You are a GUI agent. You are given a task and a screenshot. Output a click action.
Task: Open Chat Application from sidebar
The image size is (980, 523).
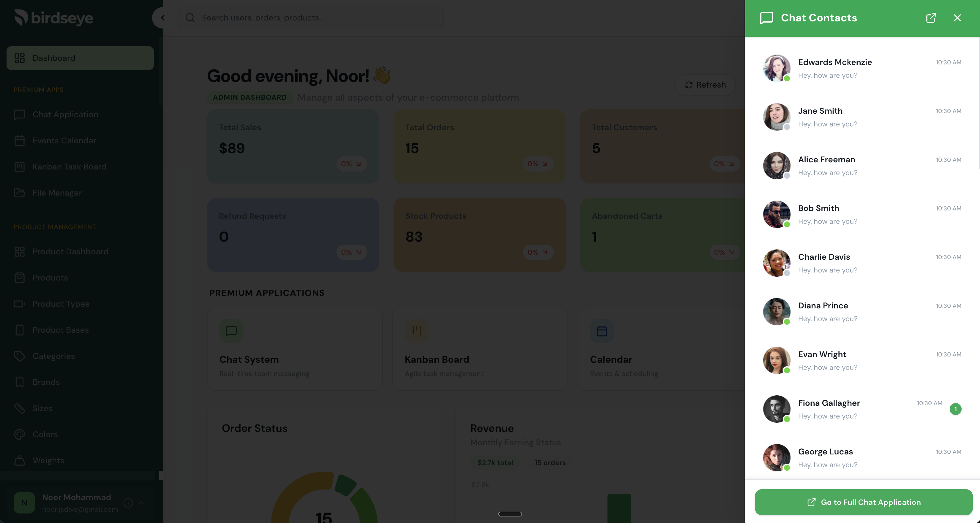point(80,115)
